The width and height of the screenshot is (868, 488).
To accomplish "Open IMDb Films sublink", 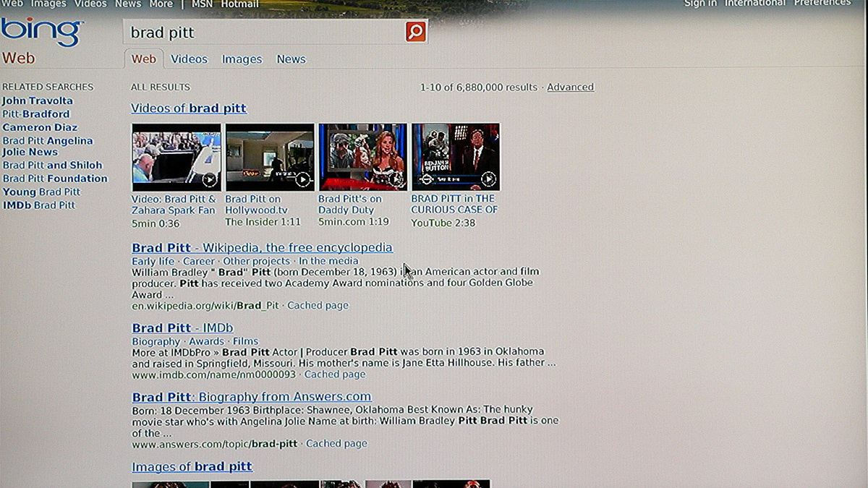I will 245,341.
